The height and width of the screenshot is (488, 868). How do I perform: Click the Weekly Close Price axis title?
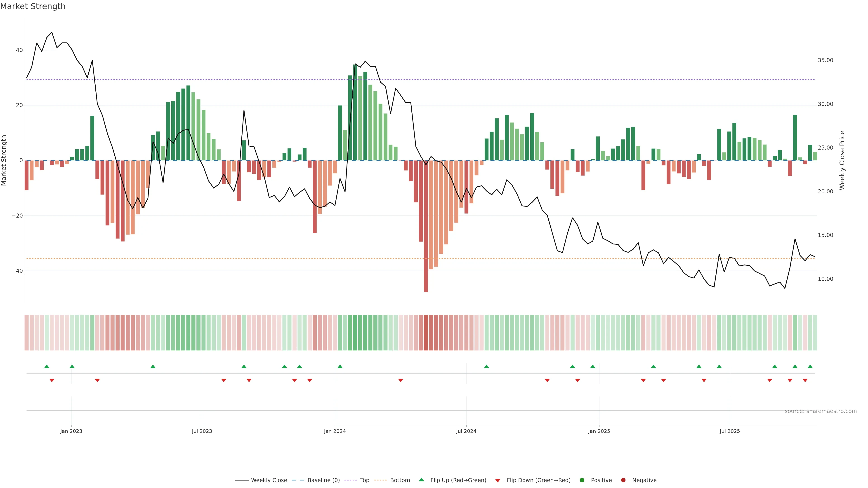842,160
